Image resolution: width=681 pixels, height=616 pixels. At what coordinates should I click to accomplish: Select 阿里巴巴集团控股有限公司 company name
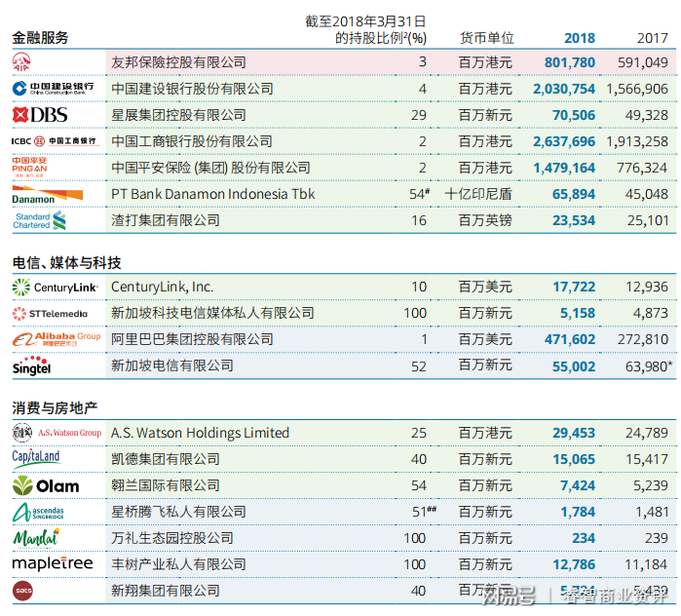(192, 339)
